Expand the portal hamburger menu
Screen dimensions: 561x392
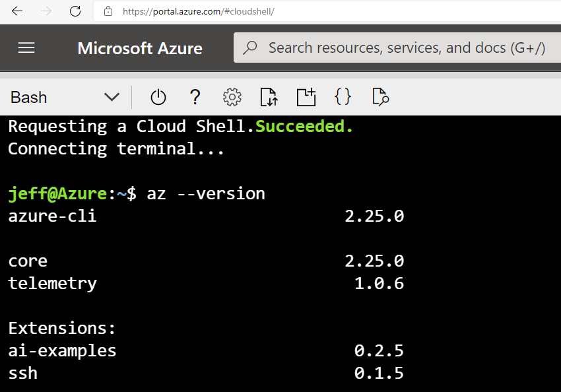[26, 47]
